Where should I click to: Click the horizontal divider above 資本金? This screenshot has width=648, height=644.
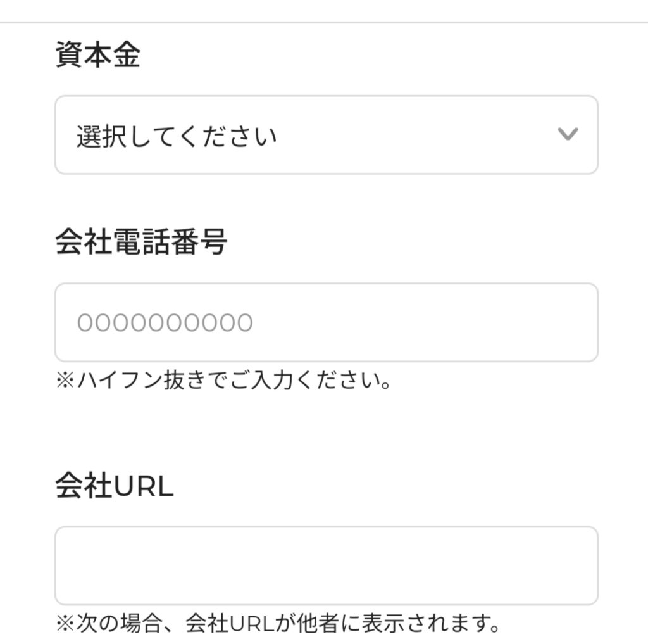click(324, 23)
